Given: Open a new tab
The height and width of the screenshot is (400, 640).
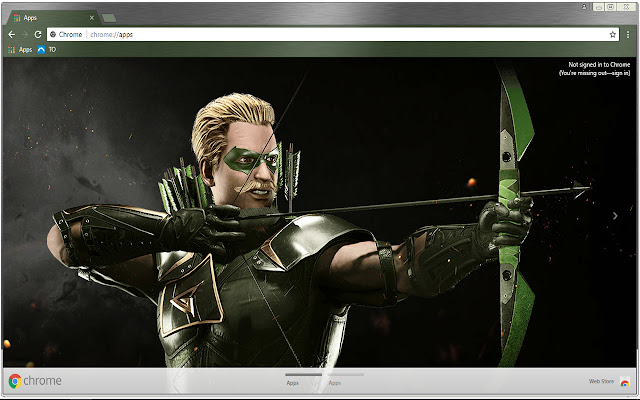Looking at the screenshot, I should point(109,18).
